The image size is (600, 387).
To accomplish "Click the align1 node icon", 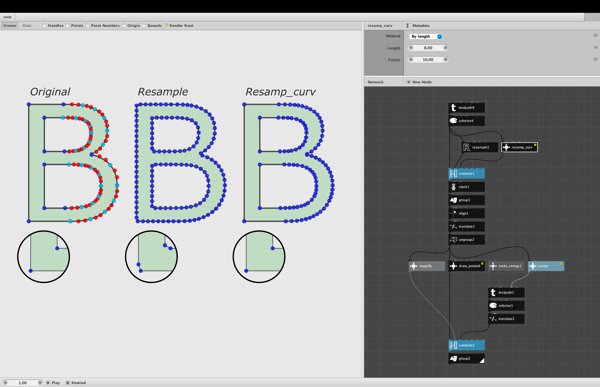I will [453, 213].
